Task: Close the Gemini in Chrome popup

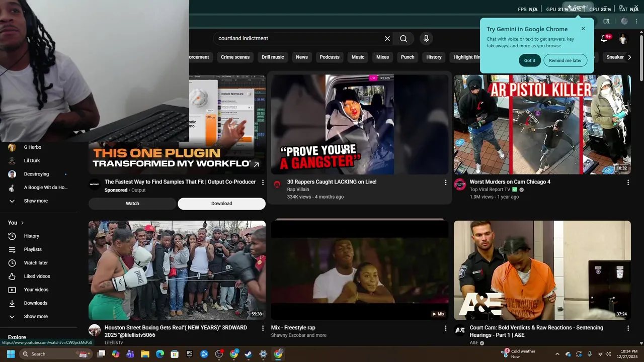Action: (x=583, y=29)
